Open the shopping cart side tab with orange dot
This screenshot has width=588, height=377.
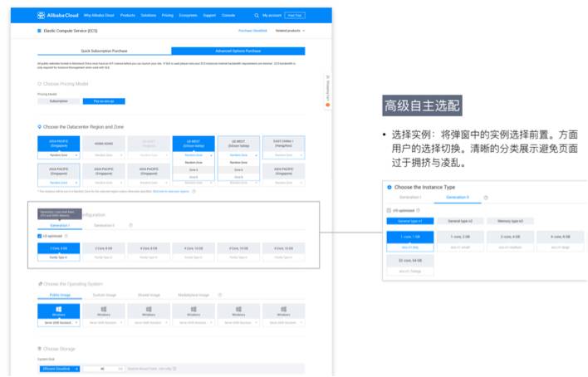click(328, 92)
